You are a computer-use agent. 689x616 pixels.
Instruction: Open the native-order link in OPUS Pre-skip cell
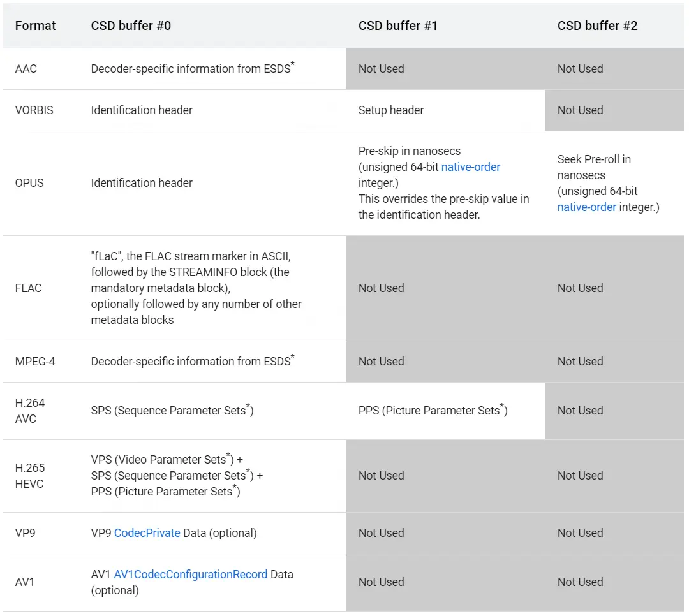[x=471, y=167]
